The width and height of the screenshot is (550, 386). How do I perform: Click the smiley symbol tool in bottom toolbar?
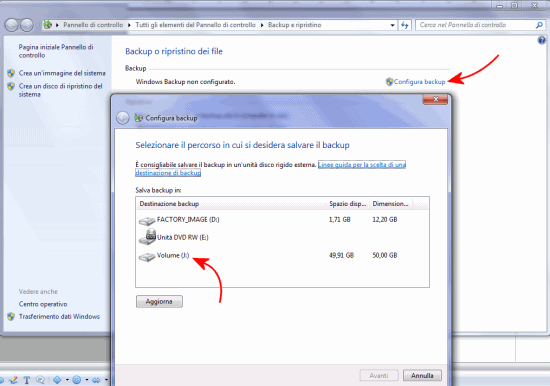click(x=76, y=380)
